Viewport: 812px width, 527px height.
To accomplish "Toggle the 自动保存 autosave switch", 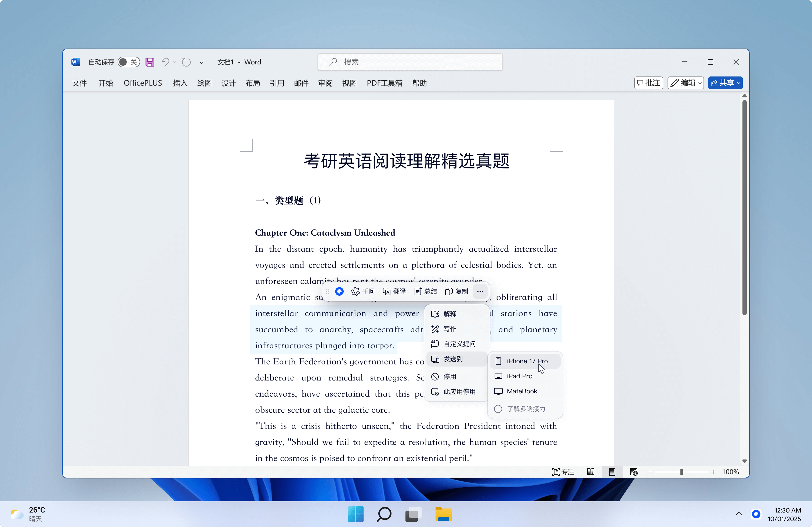I will click(x=129, y=62).
